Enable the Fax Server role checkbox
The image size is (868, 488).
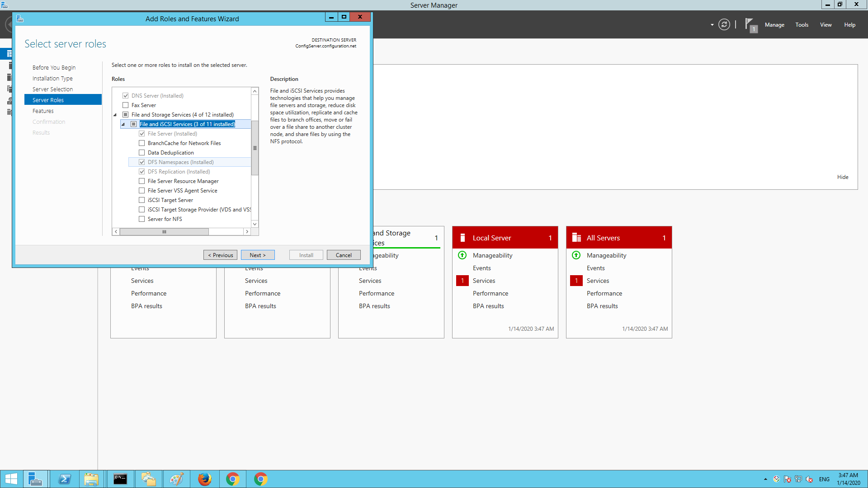coord(125,105)
